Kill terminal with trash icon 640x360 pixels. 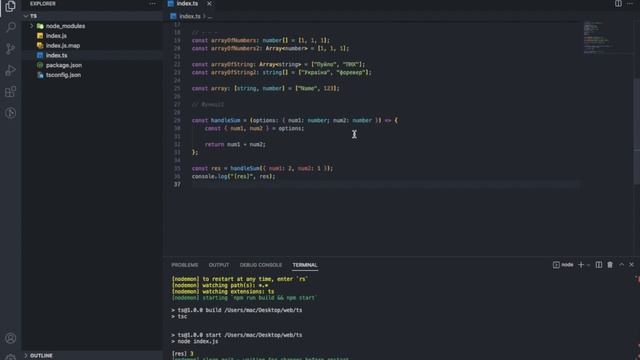point(610,264)
